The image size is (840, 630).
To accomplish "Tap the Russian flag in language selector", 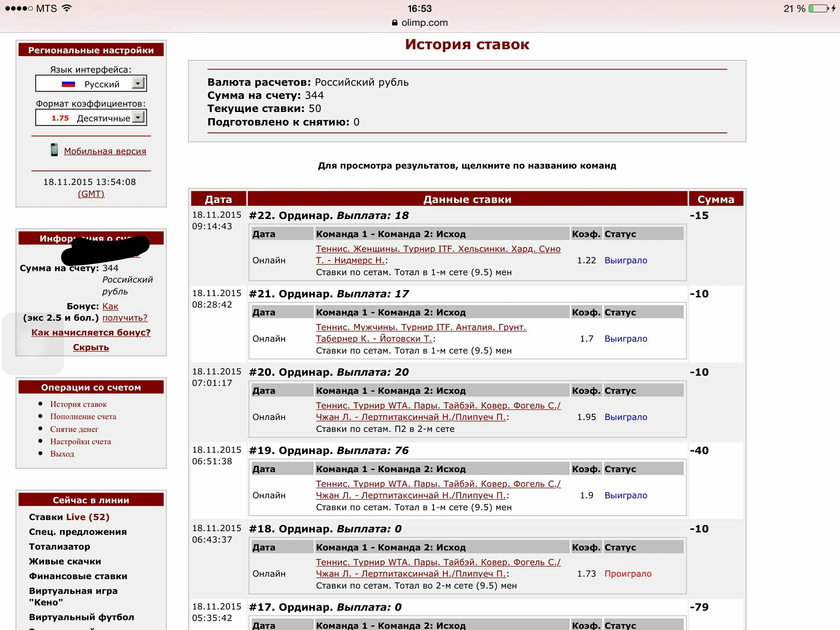I will point(68,84).
